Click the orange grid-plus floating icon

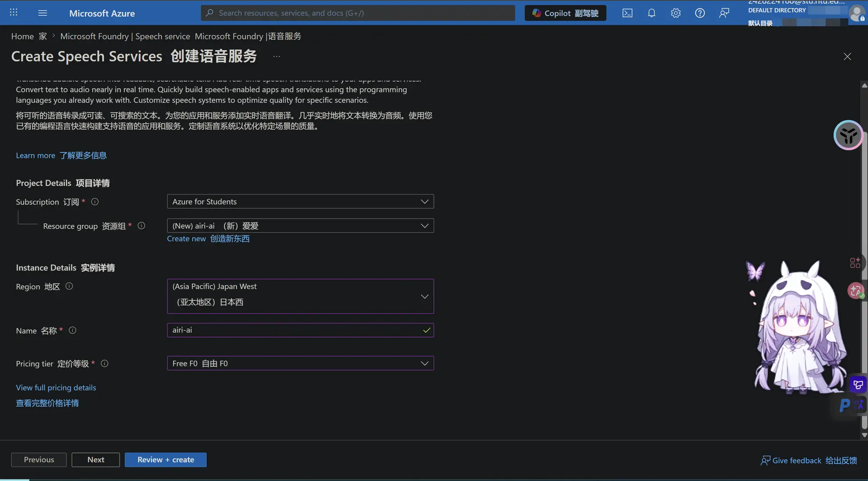coord(855,263)
